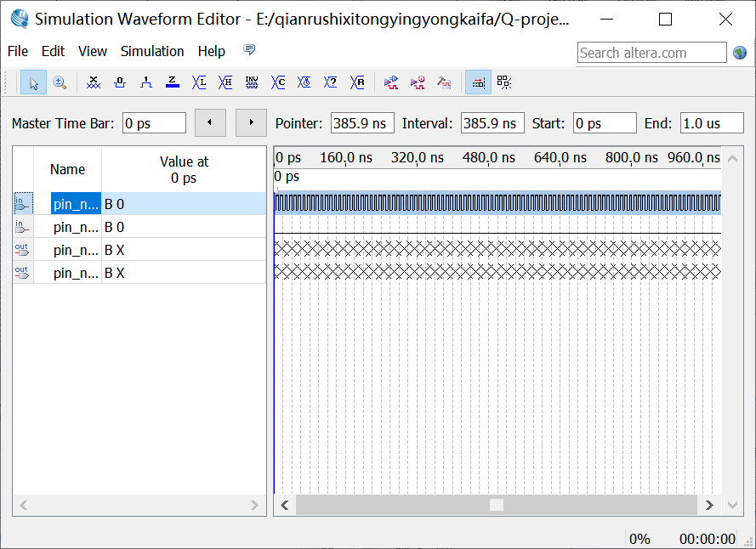Open the feedback speech bubble icon
This screenshot has height=549, width=756.
249,49
